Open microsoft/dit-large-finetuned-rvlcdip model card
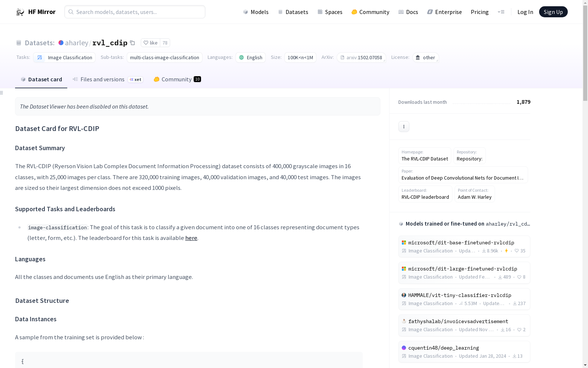 464,273
